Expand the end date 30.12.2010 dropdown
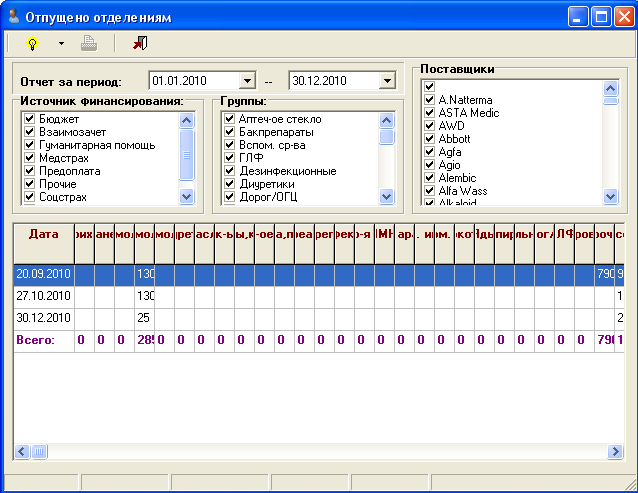Viewport: 638px width, 493px height. 388,81
